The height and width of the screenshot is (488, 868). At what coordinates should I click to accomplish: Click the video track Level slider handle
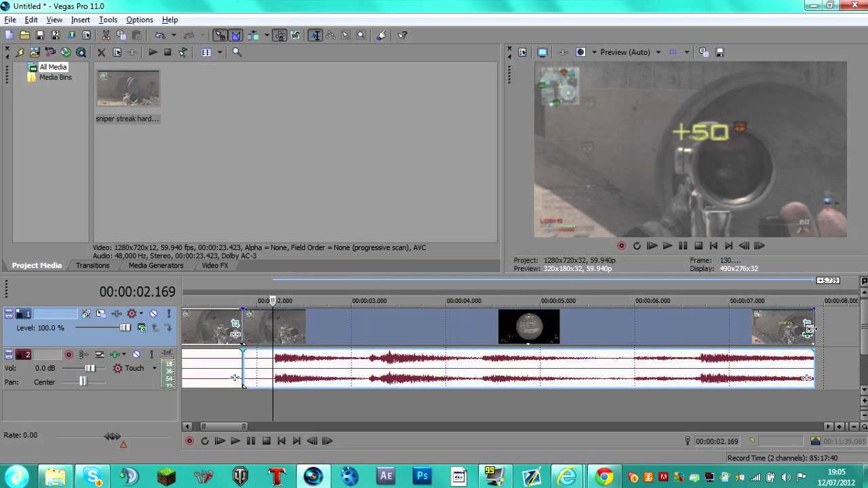(125, 327)
